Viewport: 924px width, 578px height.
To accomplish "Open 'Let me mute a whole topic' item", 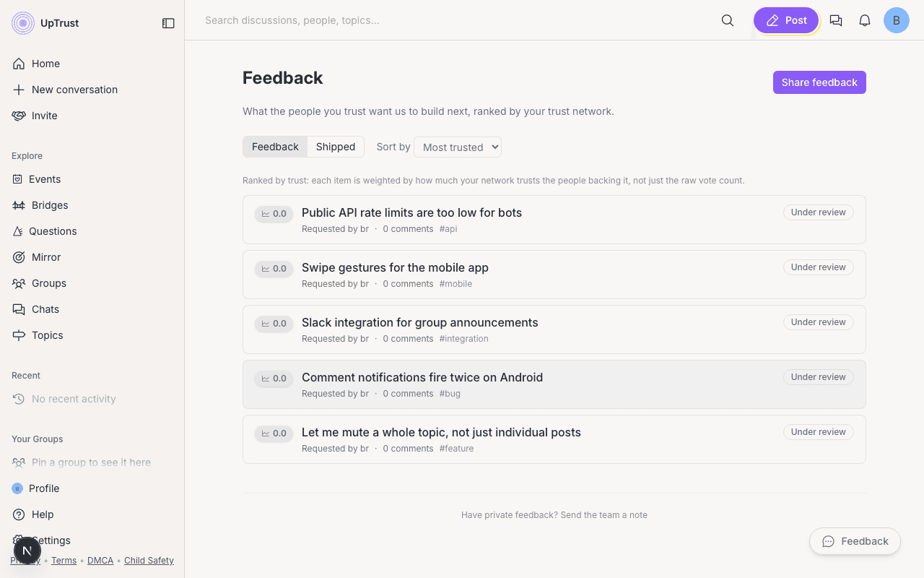I will coord(441,432).
